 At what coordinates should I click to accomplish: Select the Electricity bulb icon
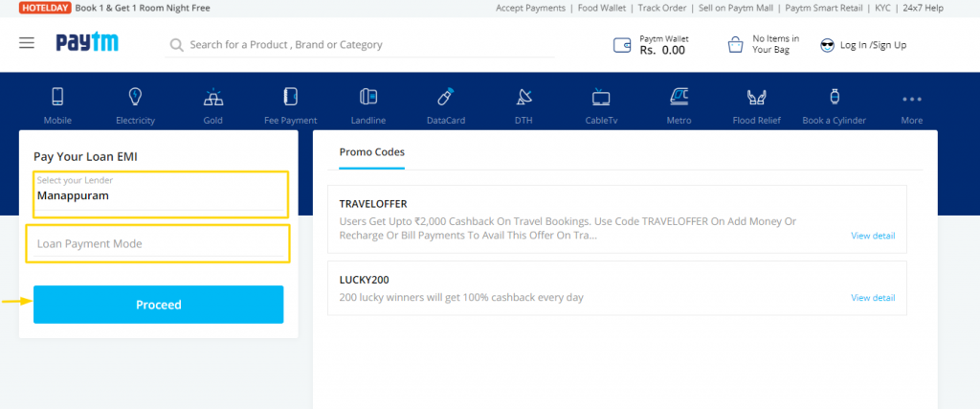point(135,97)
